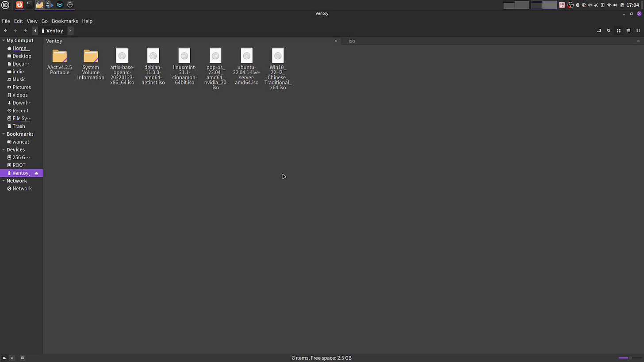The image size is (644, 362).
Task: Show Places in sidebar
Action: tap(4, 358)
